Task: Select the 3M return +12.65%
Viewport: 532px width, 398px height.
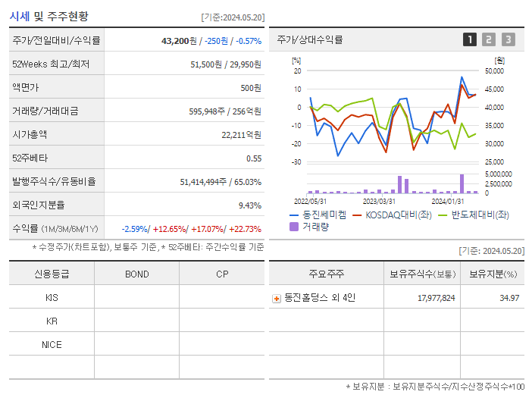Action: coord(169,229)
